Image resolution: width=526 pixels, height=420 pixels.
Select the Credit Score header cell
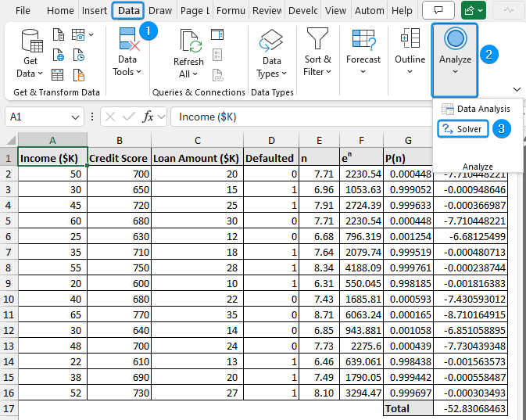[119, 157]
